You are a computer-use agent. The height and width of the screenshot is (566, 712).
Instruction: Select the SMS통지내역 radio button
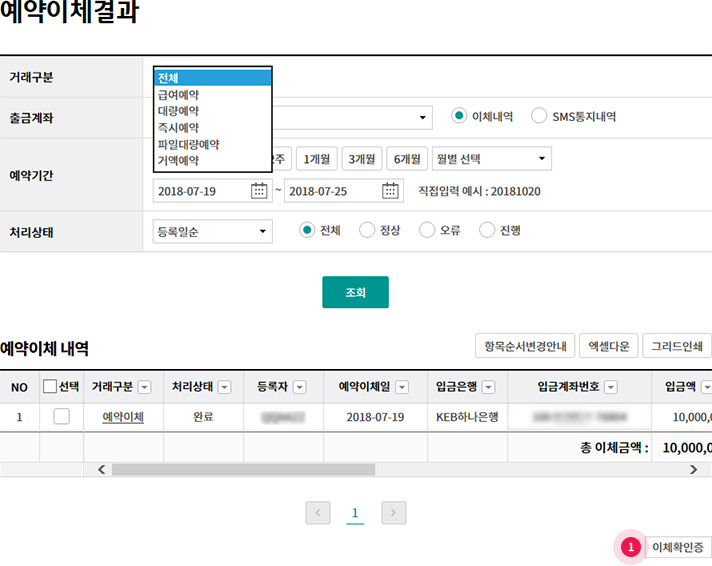tap(540, 116)
